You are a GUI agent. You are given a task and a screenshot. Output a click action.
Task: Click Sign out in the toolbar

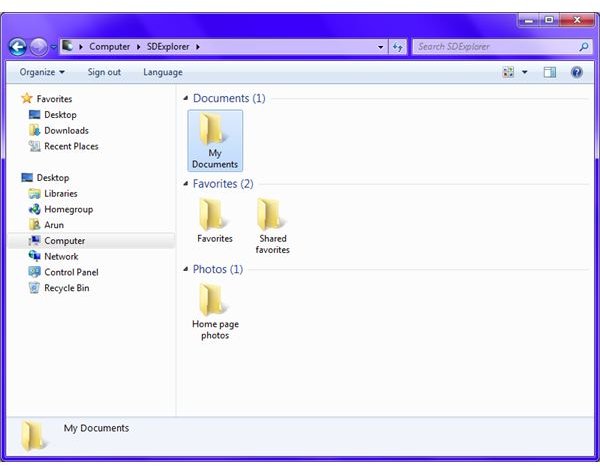tap(104, 72)
